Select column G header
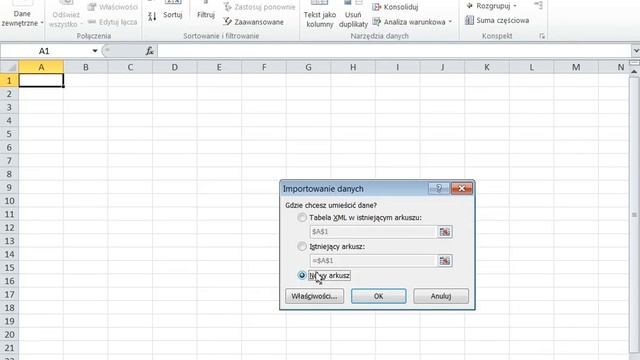640x360 pixels. click(x=309, y=67)
